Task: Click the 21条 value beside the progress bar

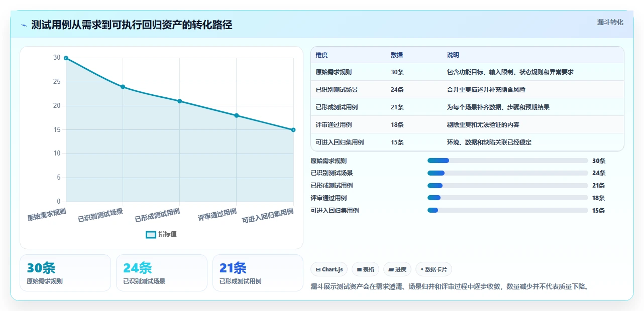Action: (599, 186)
